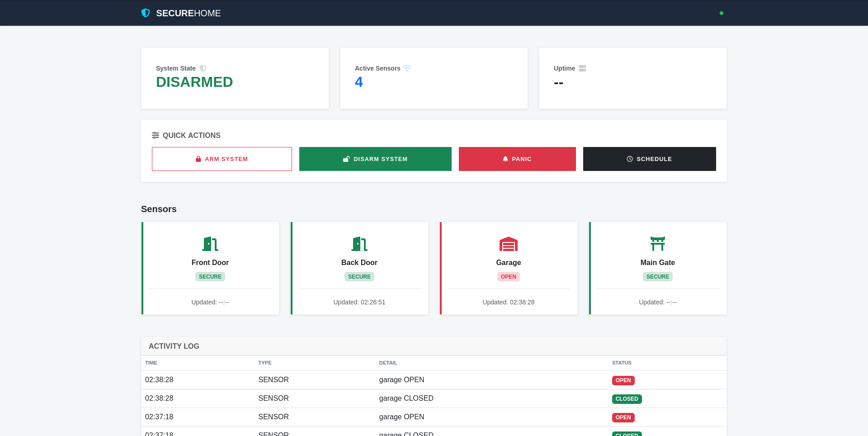Click the OPEN status pill for 02:38:28
Screen dimensions: 868x436
pos(623,380)
